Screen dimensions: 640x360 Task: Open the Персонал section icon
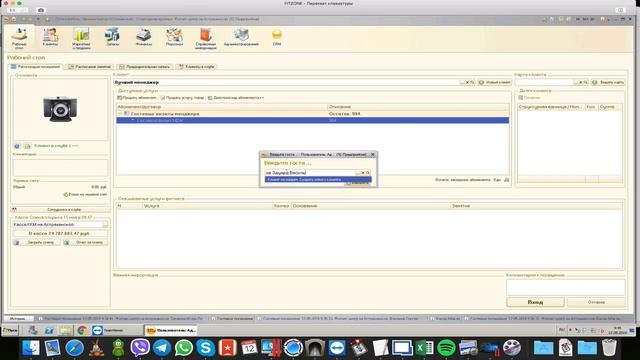[174, 37]
